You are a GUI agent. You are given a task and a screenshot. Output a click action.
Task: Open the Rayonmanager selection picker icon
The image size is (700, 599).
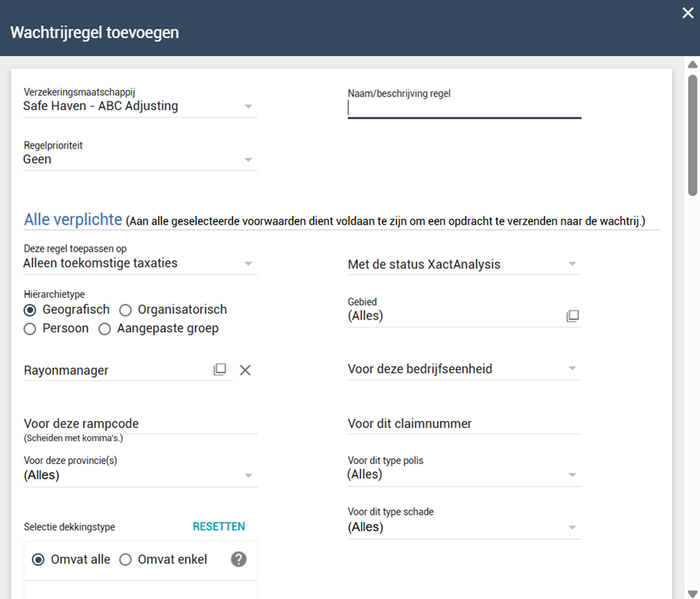tap(220, 370)
